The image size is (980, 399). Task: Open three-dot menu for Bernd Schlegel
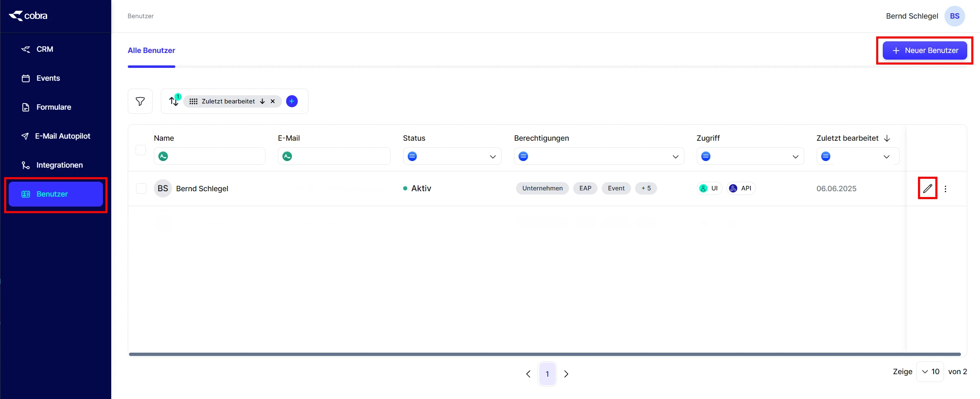point(945,189)
